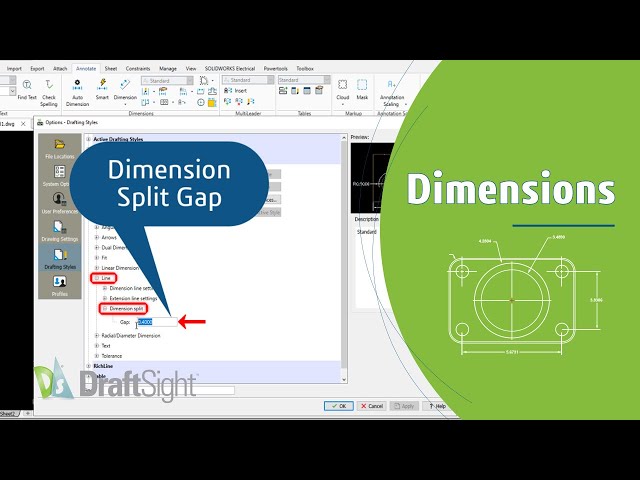Click the circular center mark icon in Dimensions
640x480 pixels.
coord(200,102)
